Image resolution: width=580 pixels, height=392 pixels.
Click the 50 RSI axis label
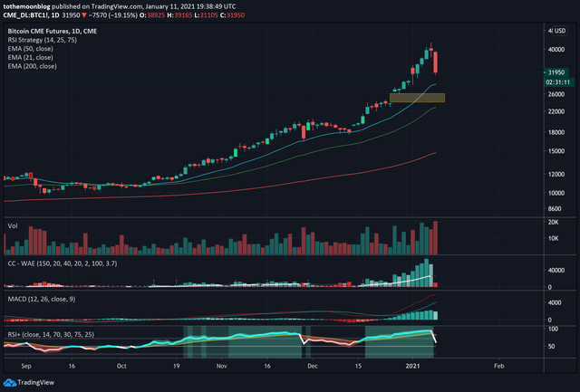pos(552,347)
